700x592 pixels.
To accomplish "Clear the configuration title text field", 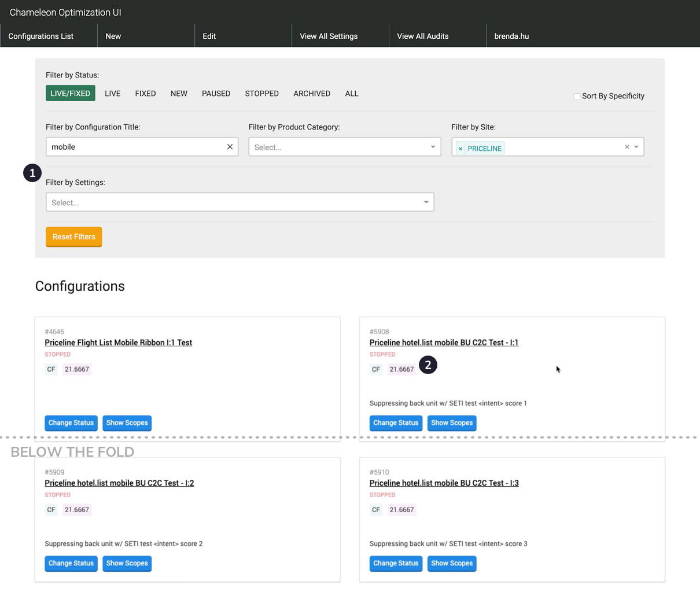I will tap(230, 147).
